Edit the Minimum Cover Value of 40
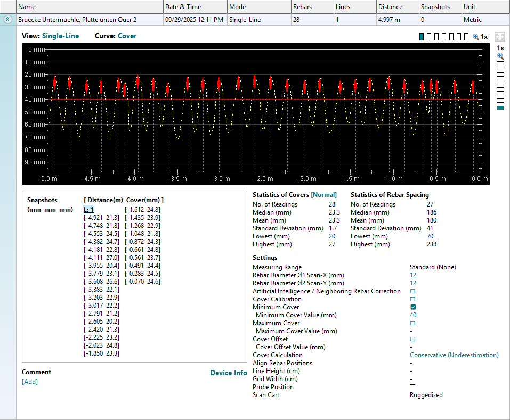Image resolution: width=510 pixels, height=420 pixels. click(413, 315)
